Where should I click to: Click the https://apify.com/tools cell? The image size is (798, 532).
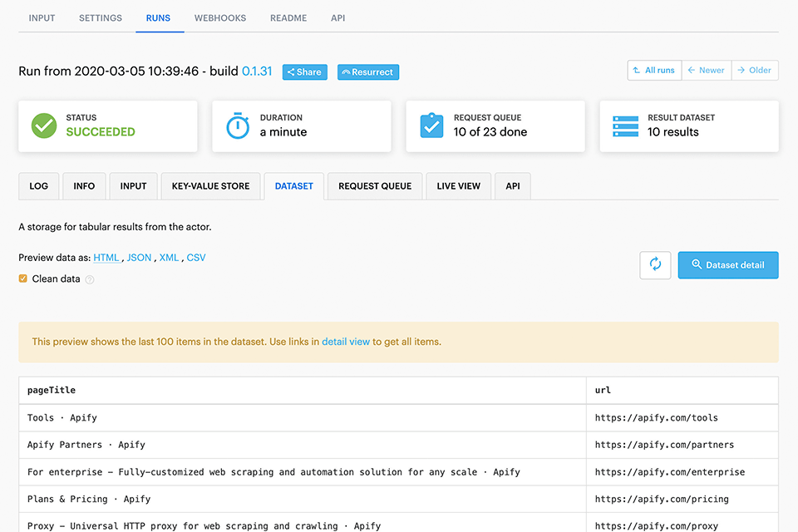coord(682,418)
